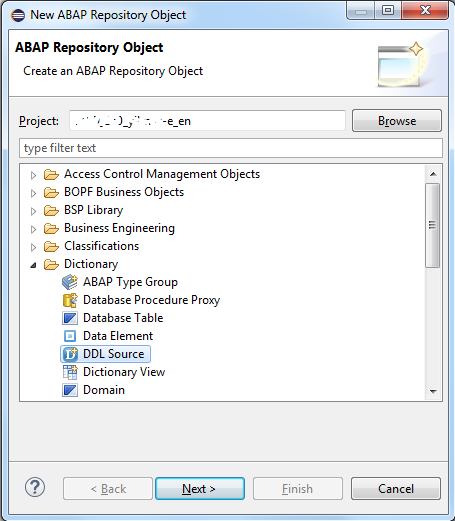Click the Business Engineering folder icon
The image size is (455, 521).
[51, 228]
